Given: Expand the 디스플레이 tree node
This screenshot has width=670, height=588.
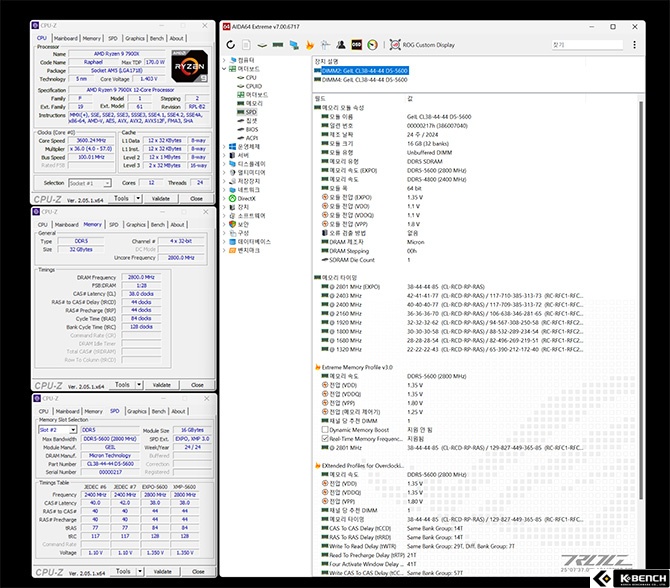Looking at the screenshot, I should click(x=224, y=164).
